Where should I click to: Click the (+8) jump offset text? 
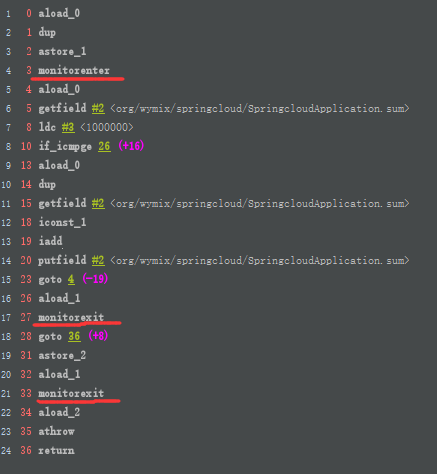pos(98,336)
